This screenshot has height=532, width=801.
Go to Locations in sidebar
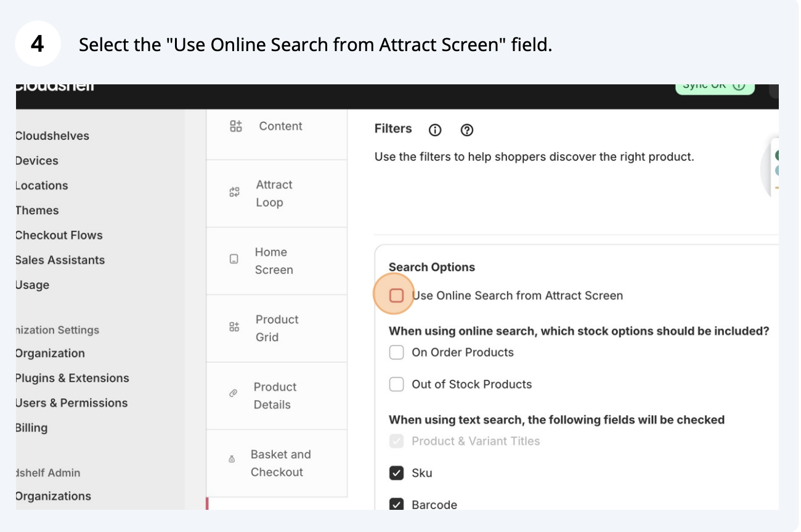[42, 185]
